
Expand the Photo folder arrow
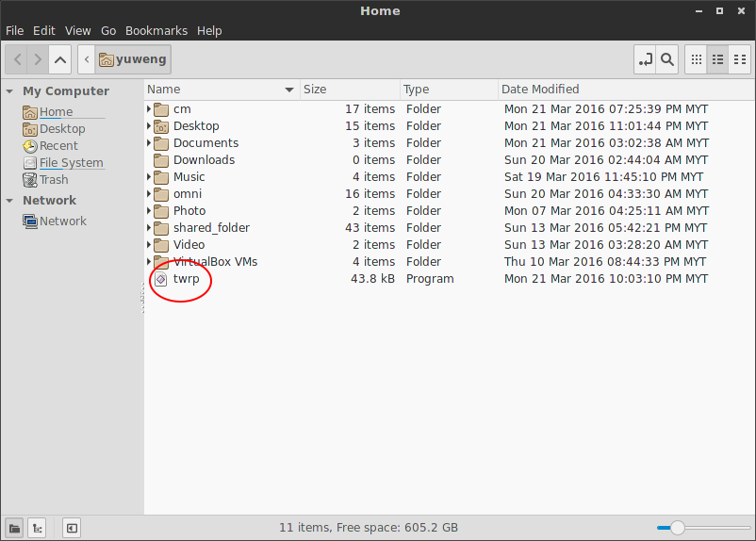[x=149, y=211]
